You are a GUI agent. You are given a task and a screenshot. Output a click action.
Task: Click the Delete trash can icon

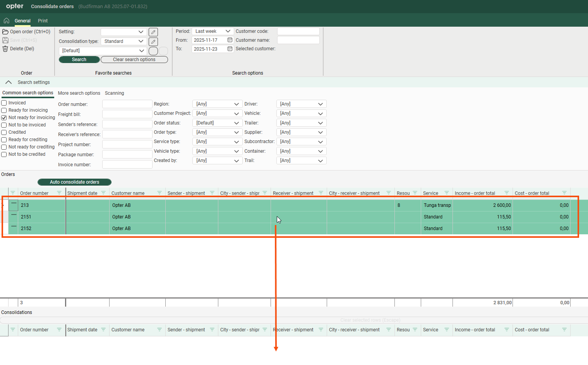click(5, 49)
